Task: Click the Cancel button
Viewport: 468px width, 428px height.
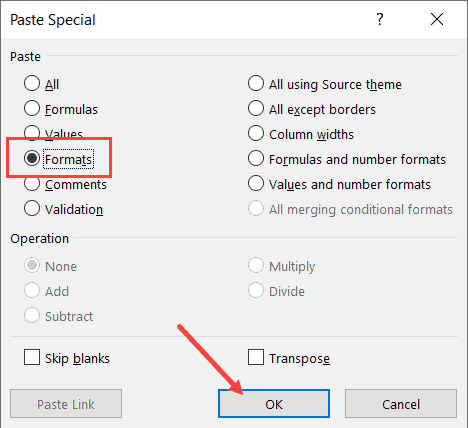Action: click(401, 404)
